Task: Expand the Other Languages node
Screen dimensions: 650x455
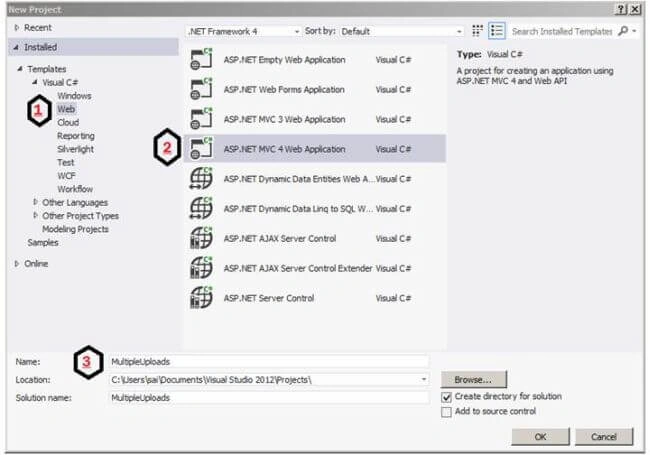Action: (35, 202)
